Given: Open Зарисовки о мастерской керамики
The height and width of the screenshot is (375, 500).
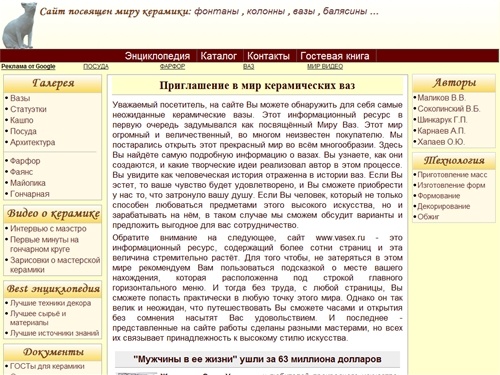Looking at the screenshot, I should click(x=55, y=265).
